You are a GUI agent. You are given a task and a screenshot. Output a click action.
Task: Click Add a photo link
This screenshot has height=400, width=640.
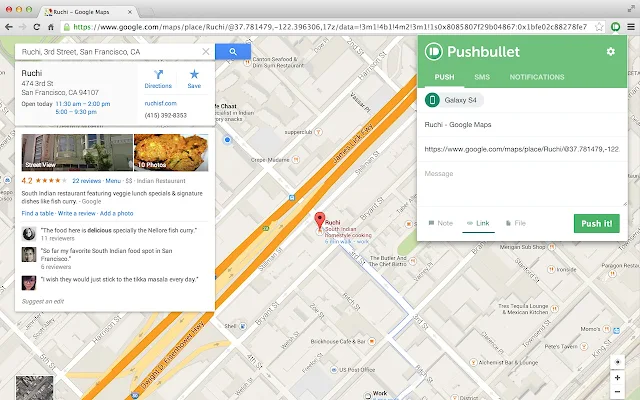(x=116, y=213)
